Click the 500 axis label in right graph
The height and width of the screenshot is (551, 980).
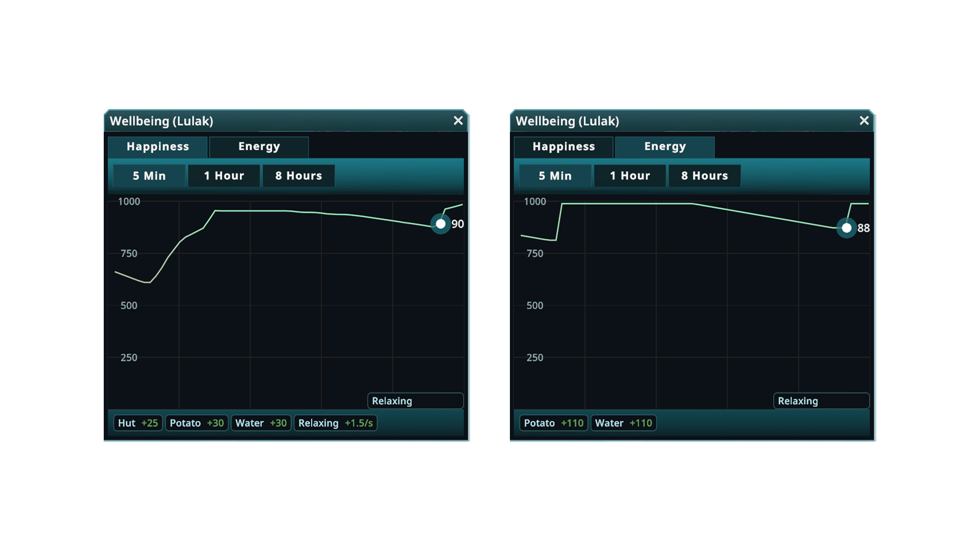click(x=535, y=305)
